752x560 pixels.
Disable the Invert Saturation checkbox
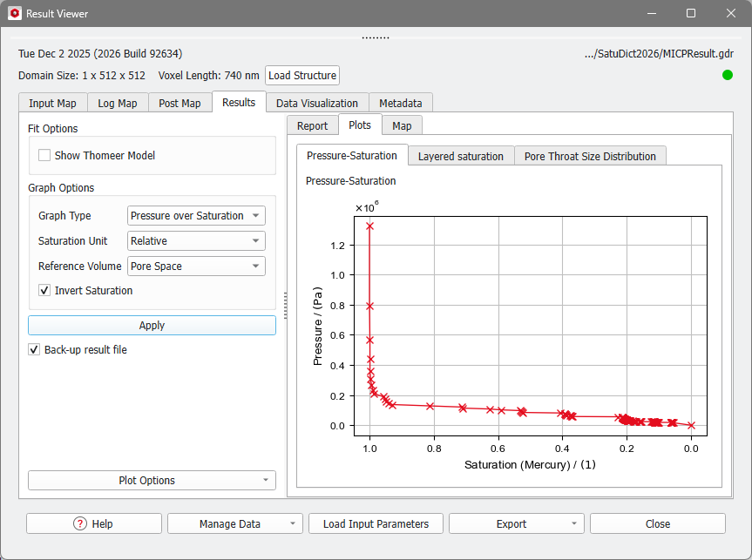[44, 290]
